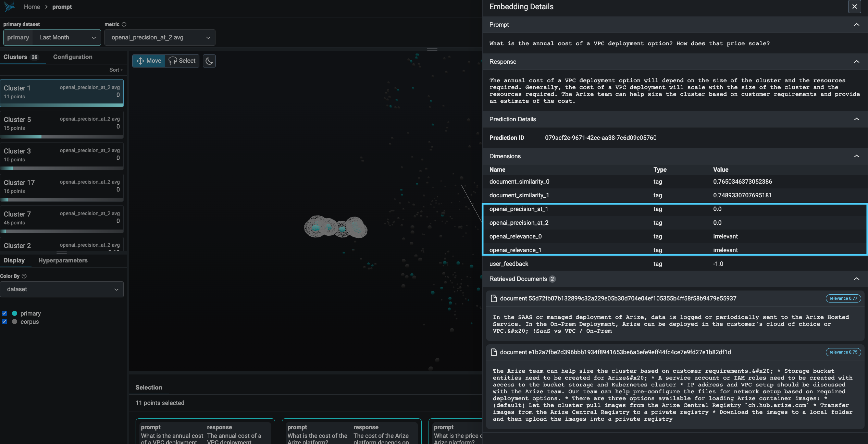
Task: Click the canvas top resize handle
Action: (x=432, y=49)
